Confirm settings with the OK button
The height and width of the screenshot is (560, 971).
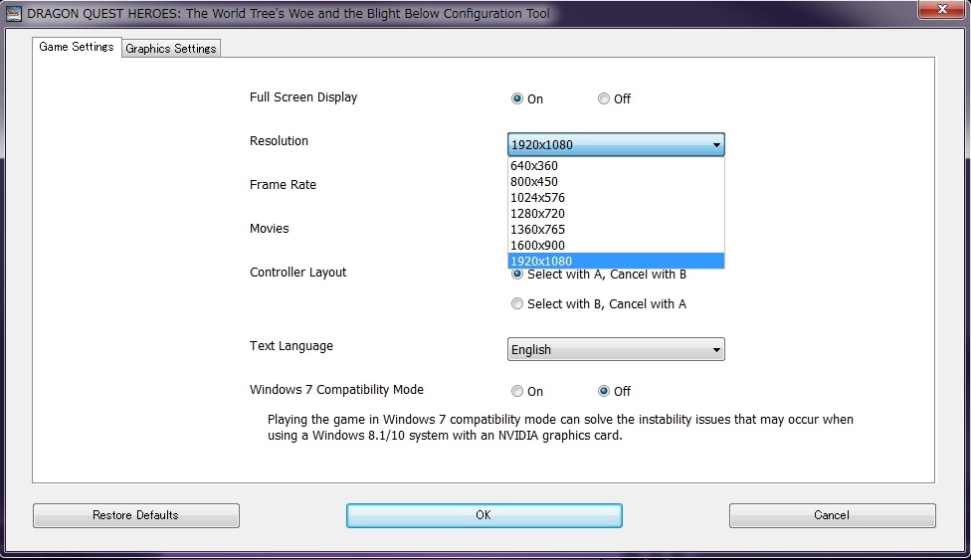(484, 515)
